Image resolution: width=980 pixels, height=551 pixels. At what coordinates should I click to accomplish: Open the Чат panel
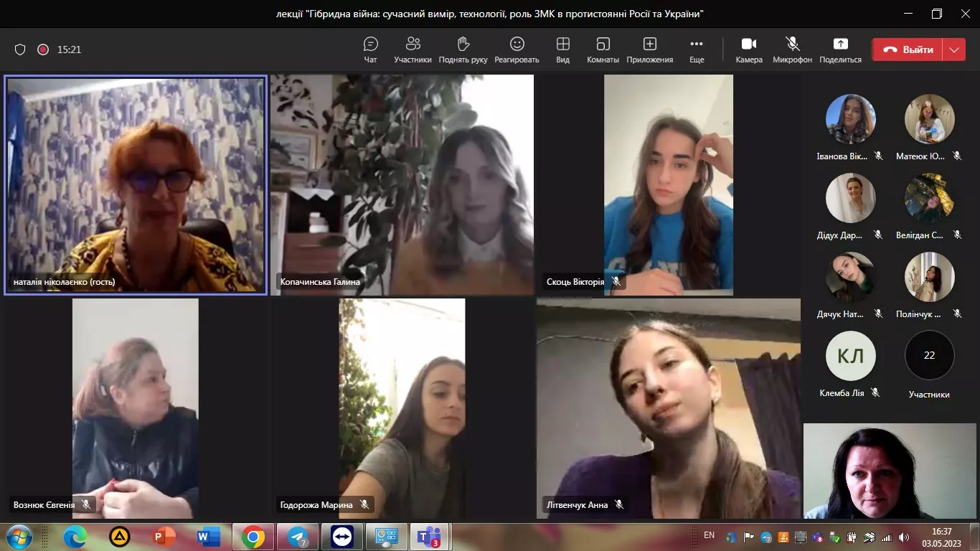(370, 50)
